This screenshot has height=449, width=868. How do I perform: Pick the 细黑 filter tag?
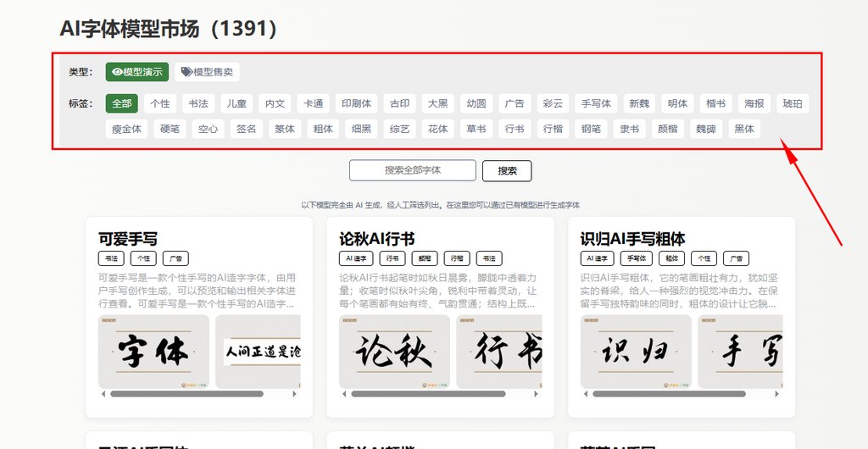(361, 129)
